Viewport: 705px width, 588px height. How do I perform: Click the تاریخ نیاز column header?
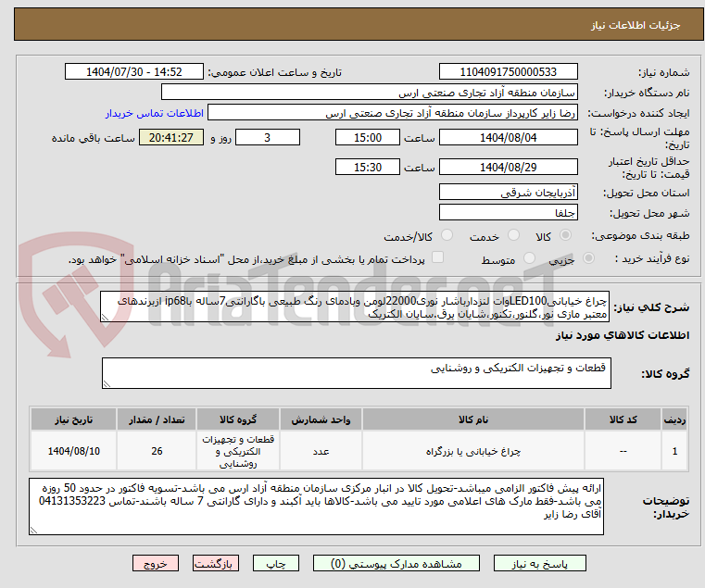(74, 419)
